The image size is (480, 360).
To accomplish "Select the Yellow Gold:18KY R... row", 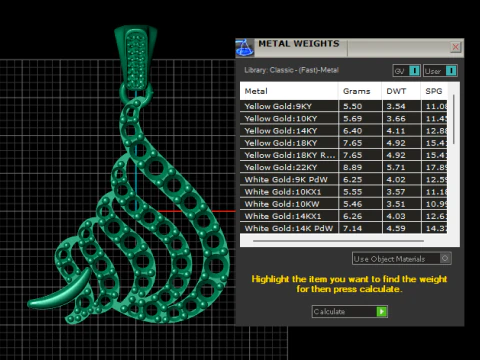I will [343, 155].
